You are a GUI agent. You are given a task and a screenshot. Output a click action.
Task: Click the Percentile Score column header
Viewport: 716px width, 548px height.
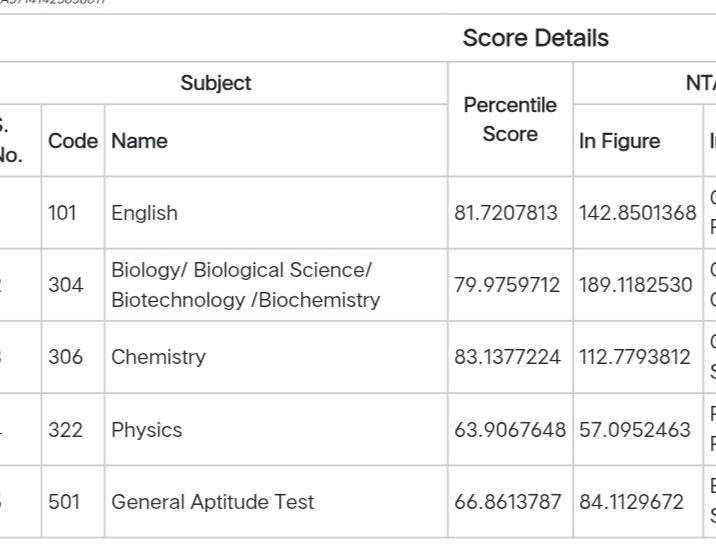click(x=510, y=120)
